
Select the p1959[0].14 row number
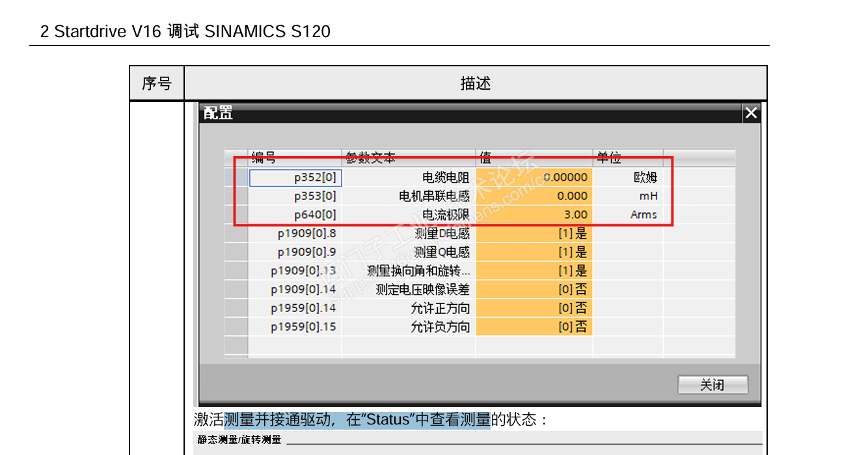(x=295, y=308)
